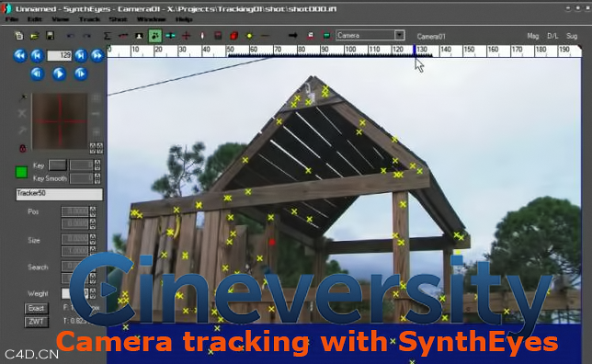Click frame 50 on the timeline ruler

tap(231, 50)
